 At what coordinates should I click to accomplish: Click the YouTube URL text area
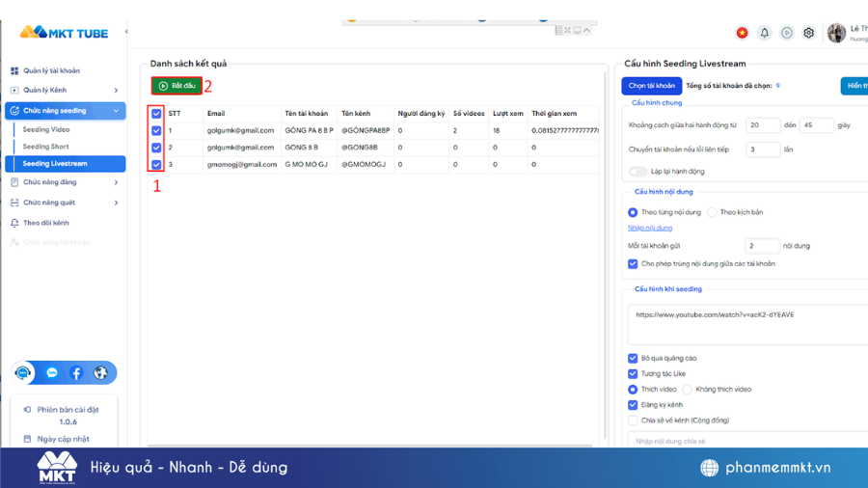click(x=747, y=325)
